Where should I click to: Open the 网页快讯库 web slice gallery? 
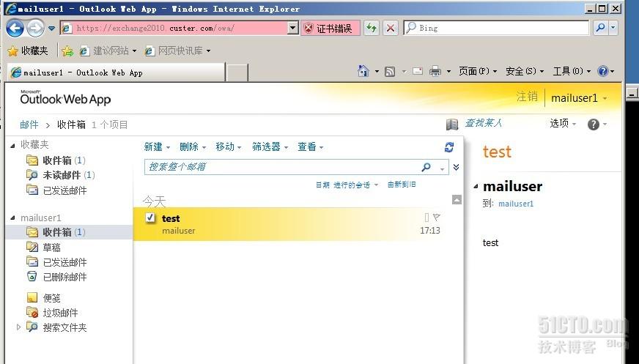tap(177, 51)
